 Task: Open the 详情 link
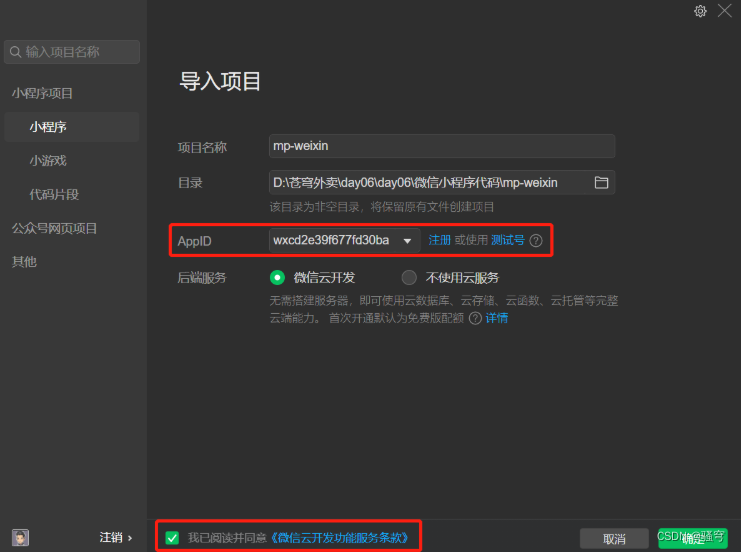click(497, 318)
